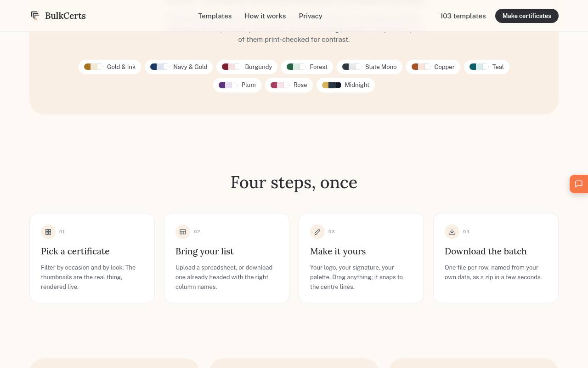Click the BulkCerts logo icon
The width and height of the screenshot is (588, 368).
[35, 16]
